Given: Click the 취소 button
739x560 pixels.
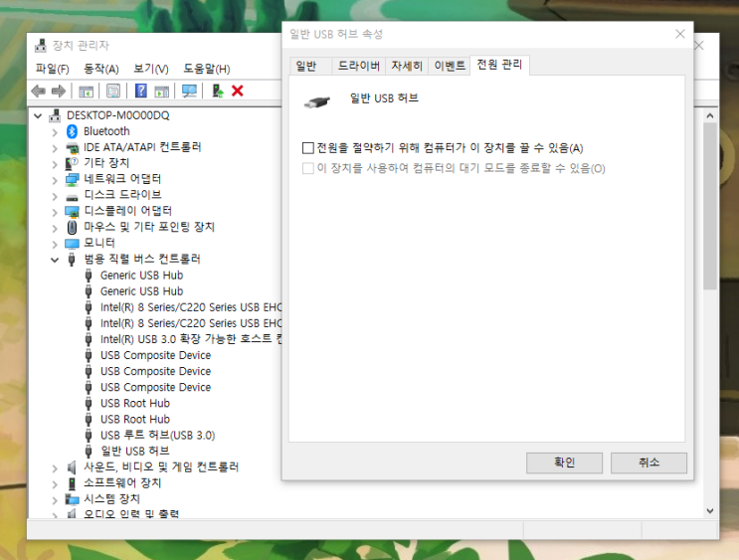Looking at the screenshot, I should [648, 463].
